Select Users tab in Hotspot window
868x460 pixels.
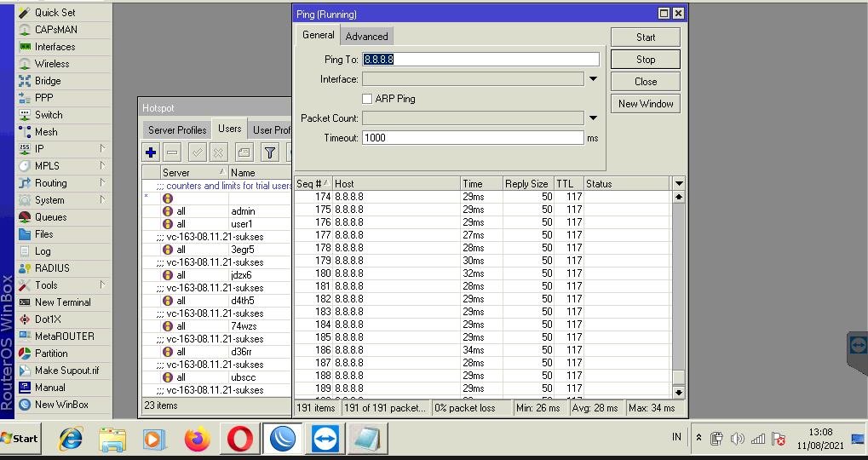(x=229, y=129)
